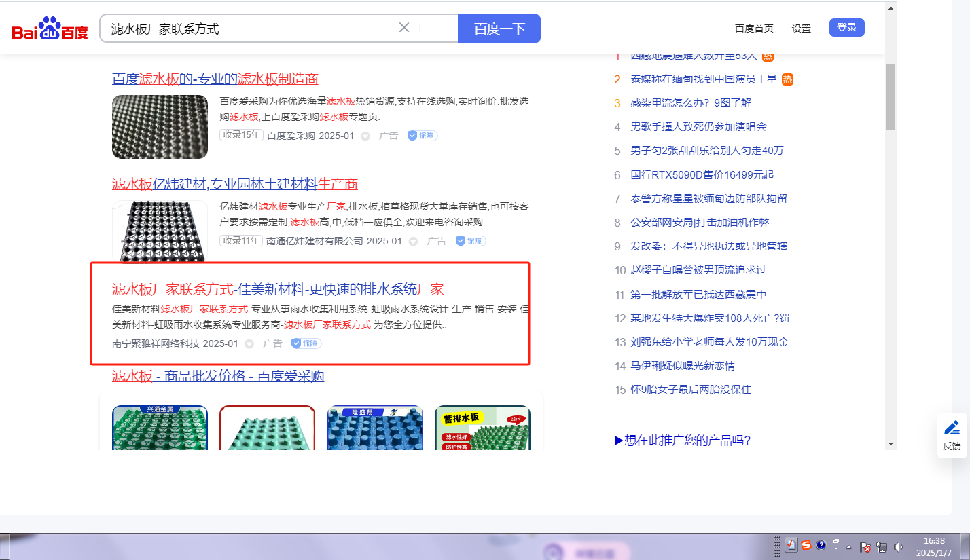Open hot search 怀9胎女子最后两胎没保住
The image size is (970, 560).
click(691, 390)
